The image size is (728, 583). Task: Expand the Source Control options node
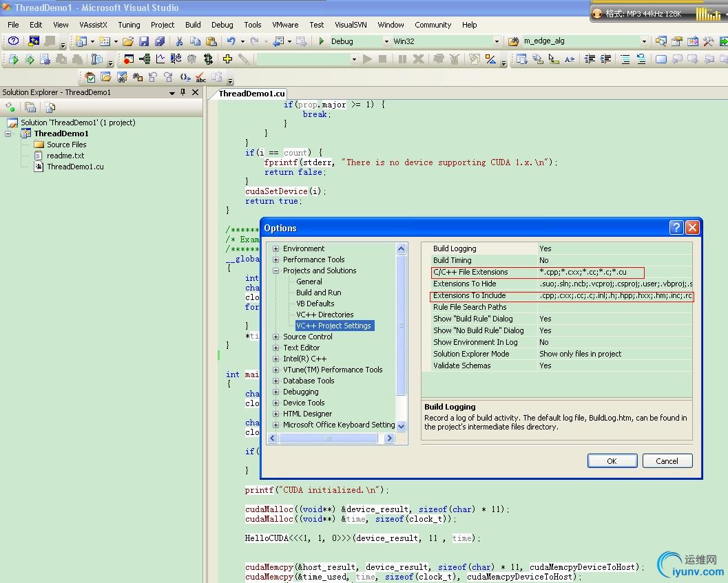tap(275, 337)
